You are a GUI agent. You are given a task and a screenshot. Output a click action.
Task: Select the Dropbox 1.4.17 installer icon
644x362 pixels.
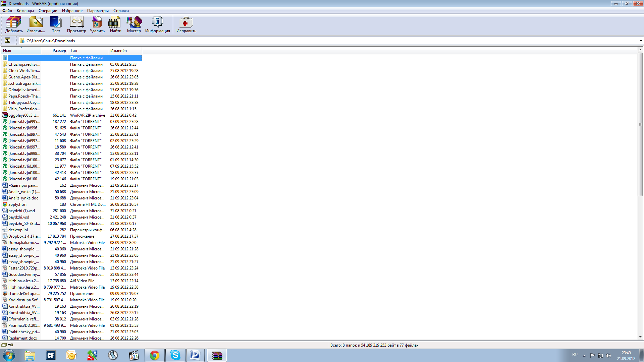pyautogui.click(x=5, y=236)
